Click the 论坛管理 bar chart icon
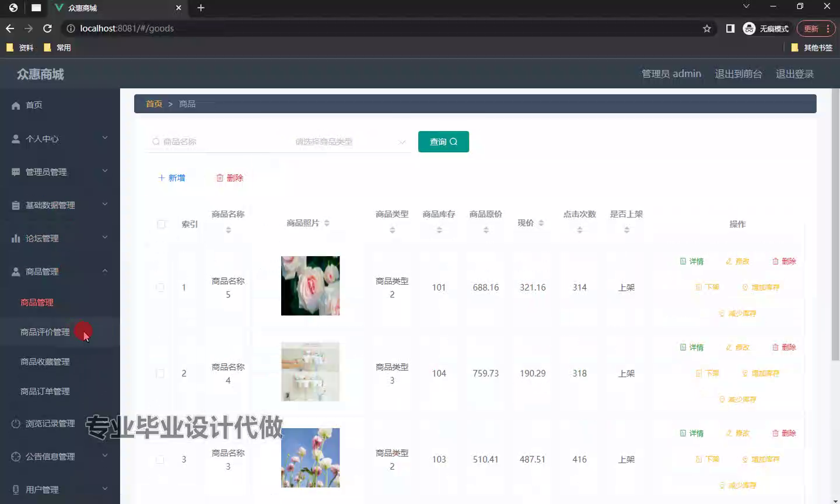 16,239
